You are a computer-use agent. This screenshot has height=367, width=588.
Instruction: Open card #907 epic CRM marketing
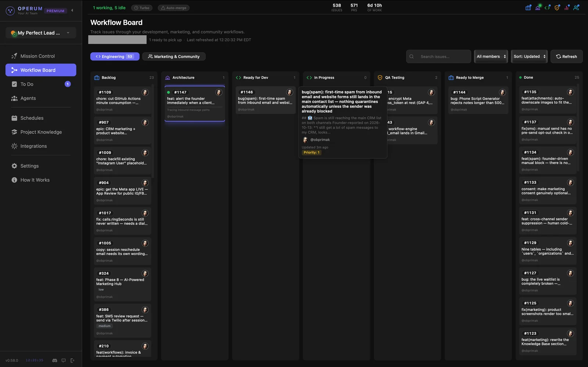pyautogui.click(x=122, y=130)
